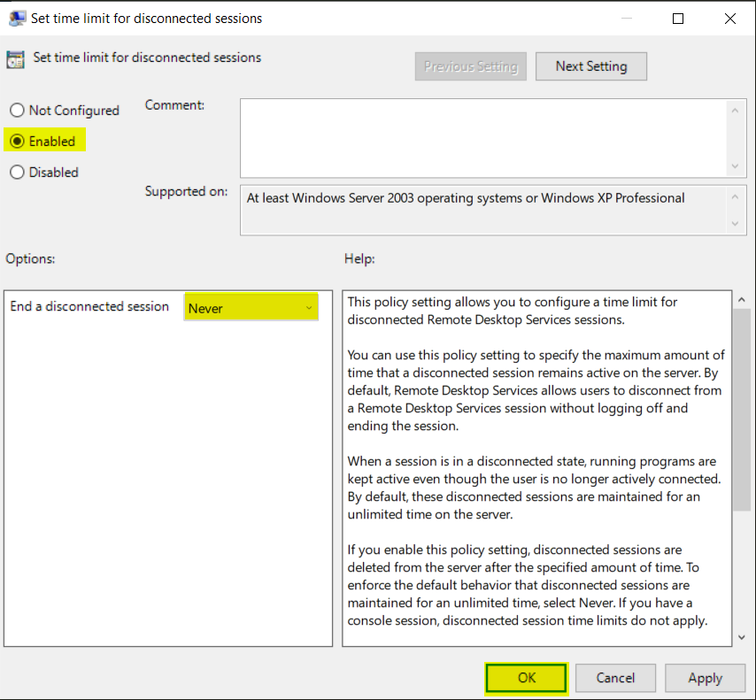Screen dimensions: 756x700
Task: Click the Group Policy setting icon beside the heading
Action: tap(15, 58)
